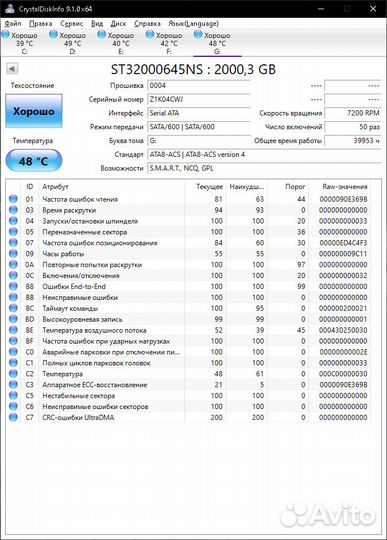Select drive G: 48 °C tab
This screenshot has width=387, height=540.
pyautogui.click(x=217, y=43)
